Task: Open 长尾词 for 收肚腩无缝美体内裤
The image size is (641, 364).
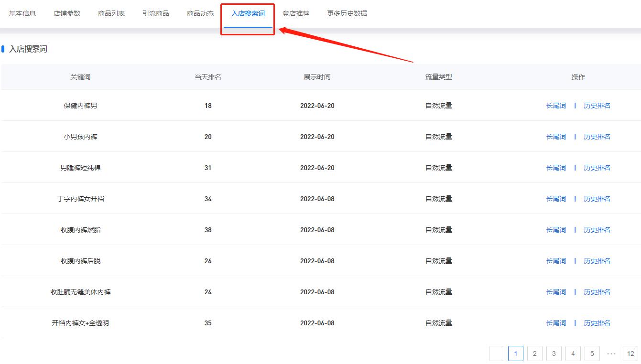Action: point(556,292)
